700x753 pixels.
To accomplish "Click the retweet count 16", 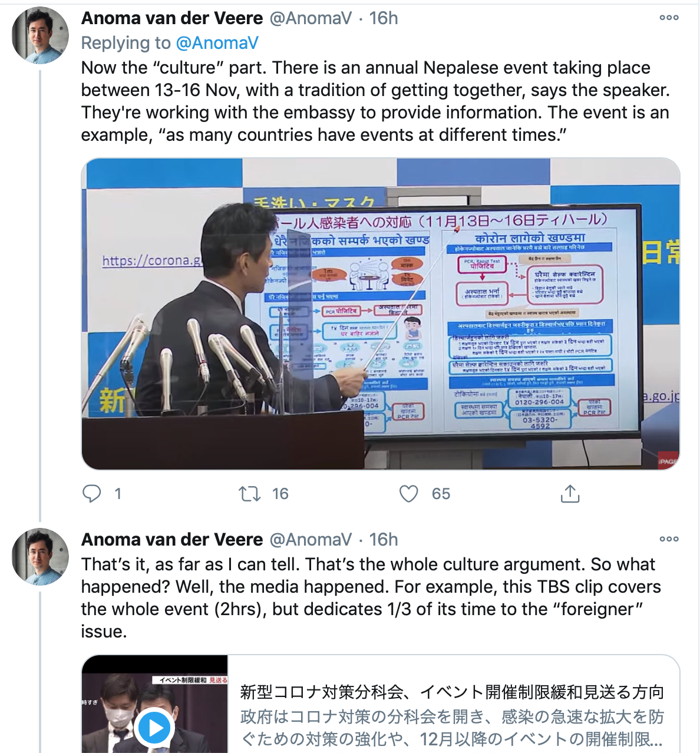I will pos(280,494).
